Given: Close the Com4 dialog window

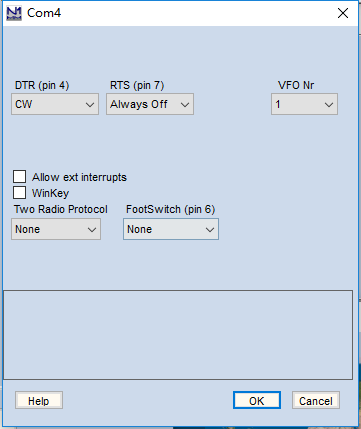Looking at the screenshot, I should (x=343, y=13).
